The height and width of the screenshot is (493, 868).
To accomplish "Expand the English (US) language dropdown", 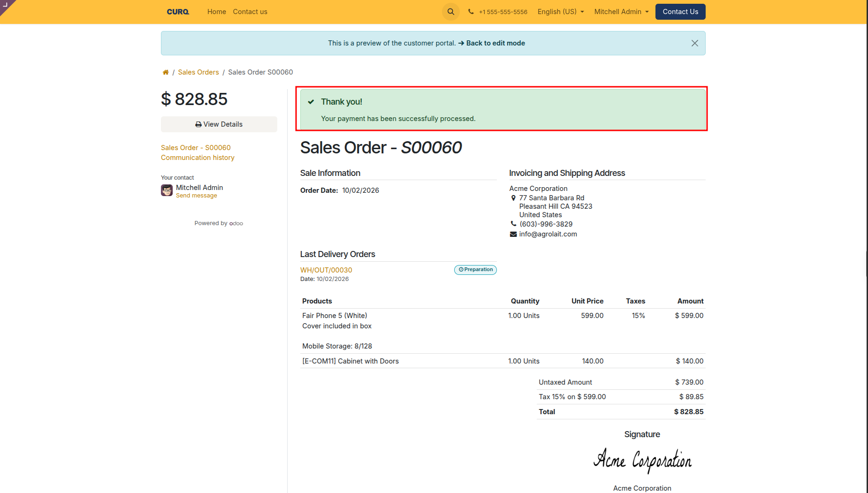I will coord(561,12).
